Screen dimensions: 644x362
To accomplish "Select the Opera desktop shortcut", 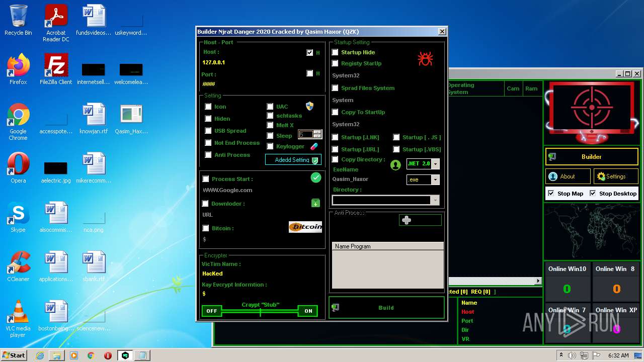I will (x=18, y=167).
